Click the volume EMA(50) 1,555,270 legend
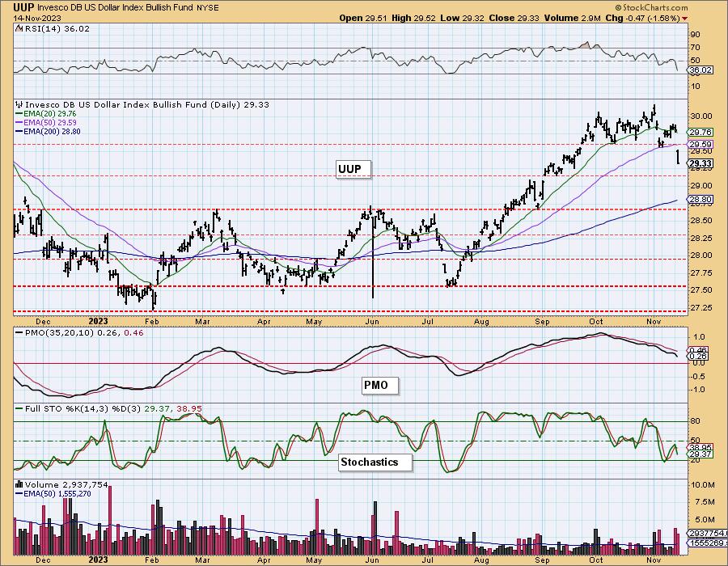The height and width of the screenshot is (566, 728). (53, 493)
